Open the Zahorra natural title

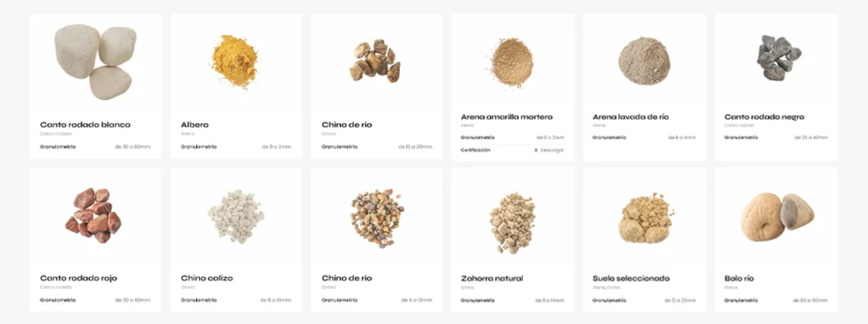[x=492, y=278]
